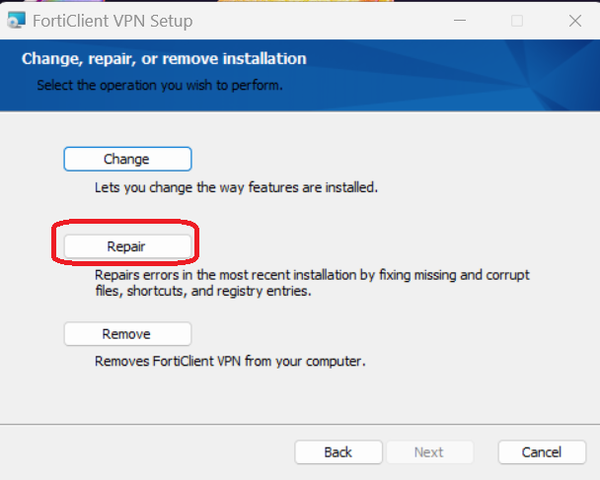Image resolution: width=600 pixels, height=480 pixels.
Task: Click the FortiClient installer icon in title bar
Action: point(16,20)
